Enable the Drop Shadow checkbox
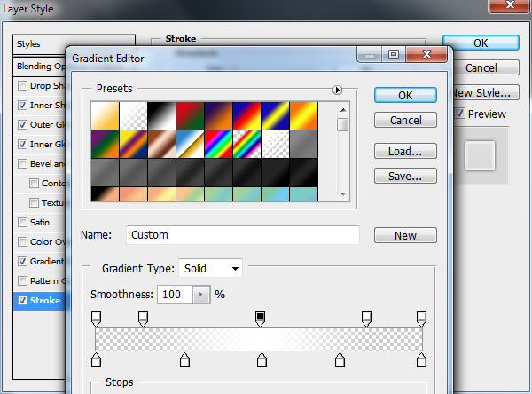The image size is (532, 394). pos(22,85)
